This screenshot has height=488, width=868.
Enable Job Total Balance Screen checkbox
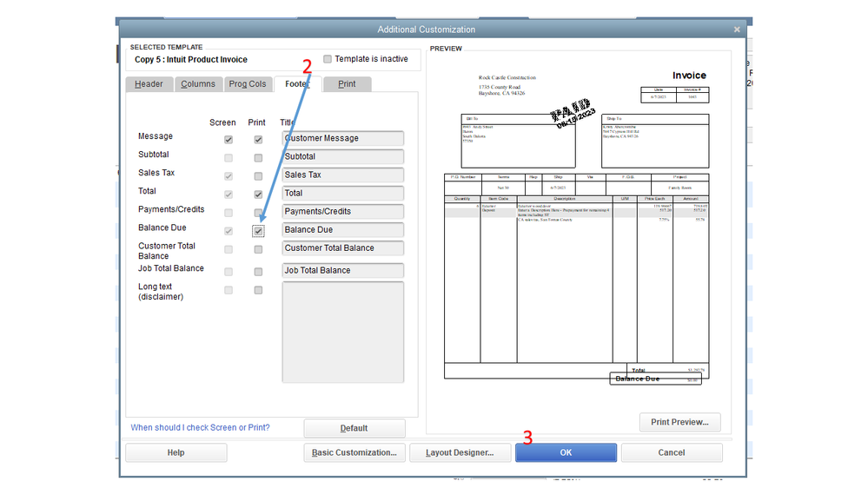tap(228, 272)
